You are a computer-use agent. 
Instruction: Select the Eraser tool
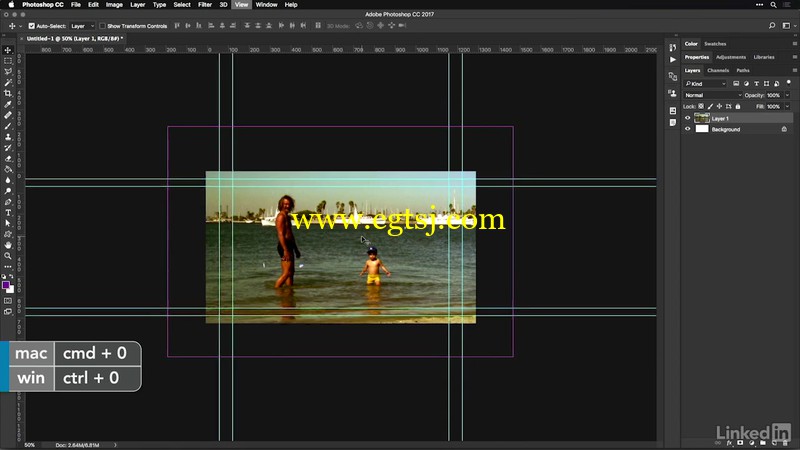pyautogui.click(x=8, y=159)
